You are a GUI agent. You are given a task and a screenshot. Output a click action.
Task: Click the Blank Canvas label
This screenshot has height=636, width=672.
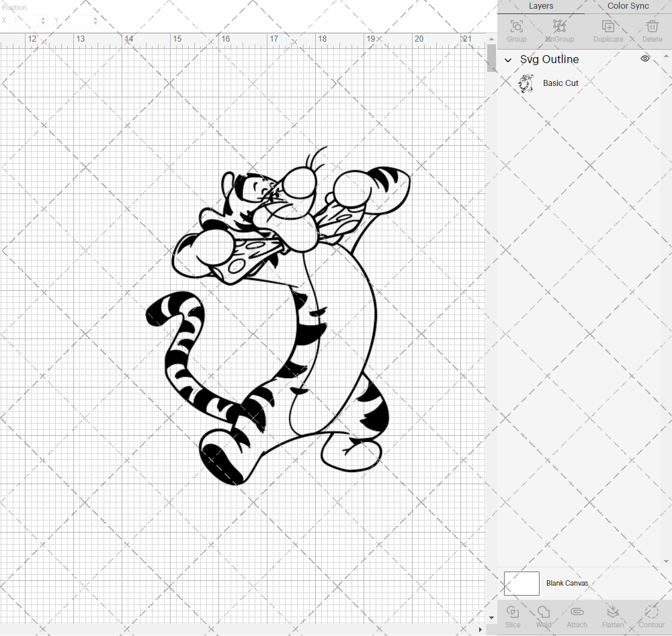click(567, 584)
